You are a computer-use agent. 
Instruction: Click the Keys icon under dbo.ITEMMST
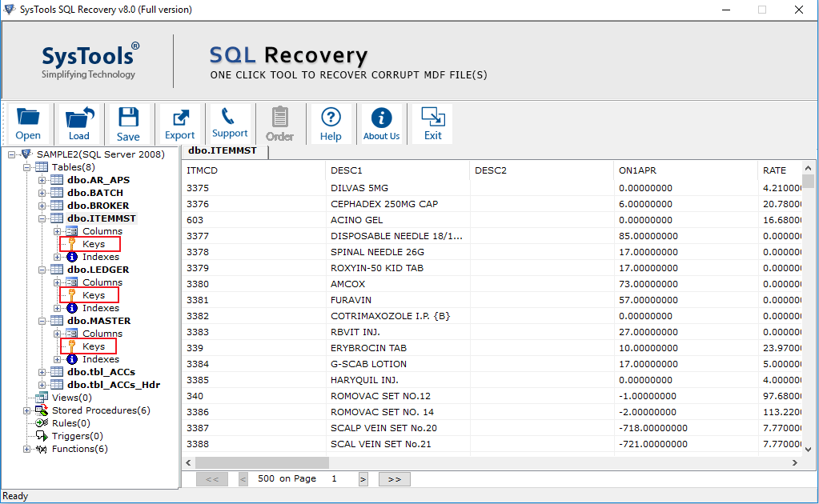pyautogui.click(x=72, y=244)
